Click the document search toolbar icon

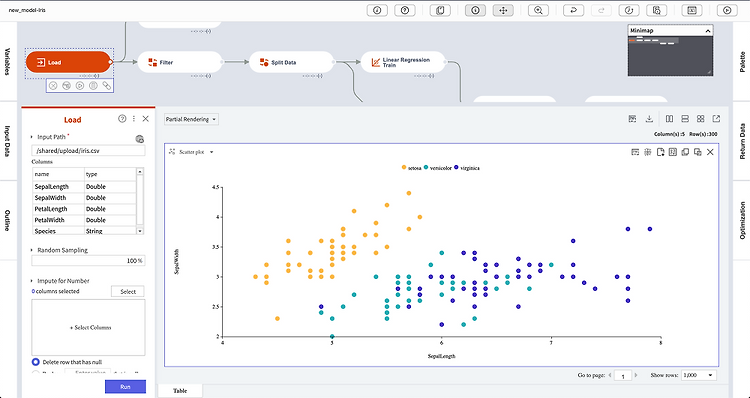[656, 10]
